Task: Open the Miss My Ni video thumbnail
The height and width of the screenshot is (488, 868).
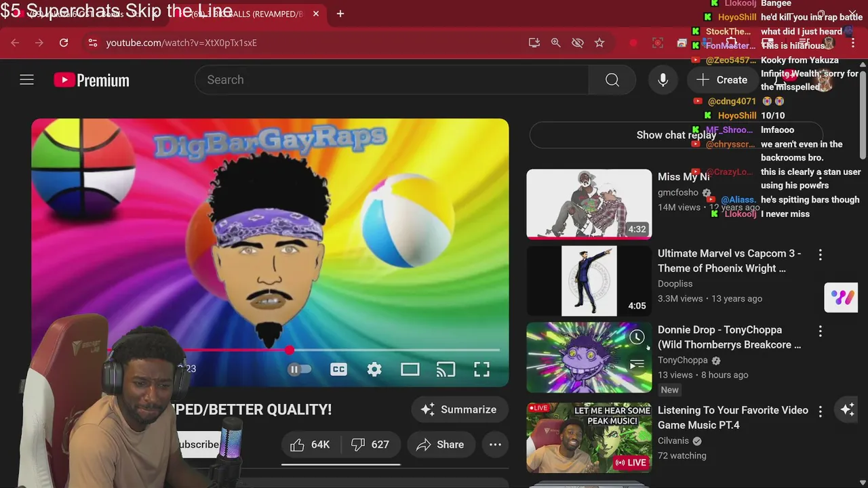Action: coord(589,204)
